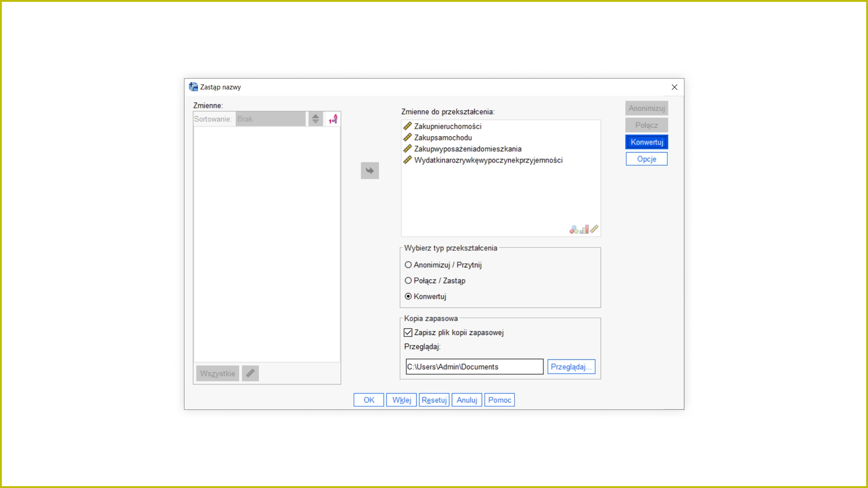
Task: Uncheck Zapisz plik kopii zapasowej checkbox
Action: tap(408, 333)
